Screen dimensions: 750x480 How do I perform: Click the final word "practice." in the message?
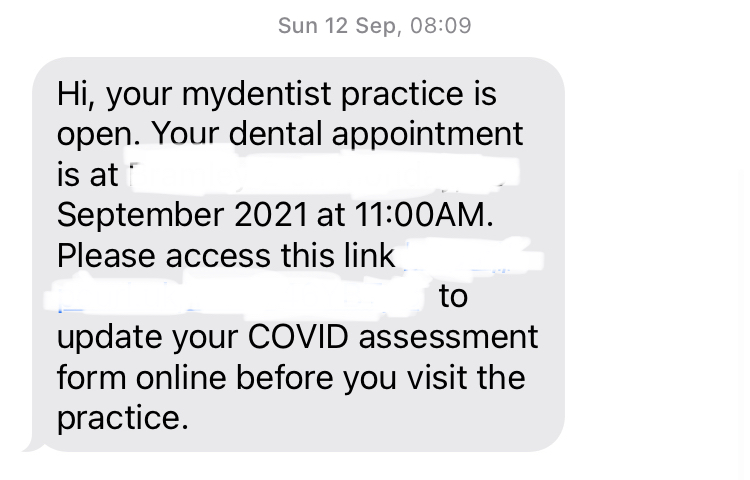(122, 418)
